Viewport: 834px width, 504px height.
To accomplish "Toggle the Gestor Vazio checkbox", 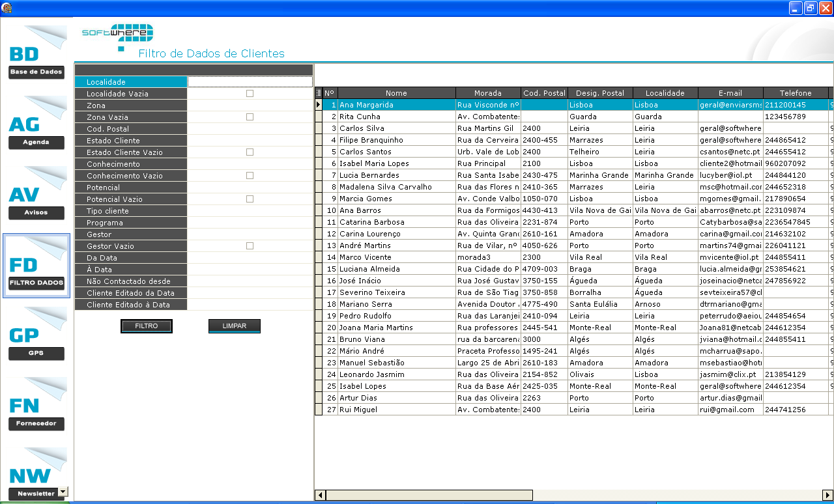I will [250, 246].
